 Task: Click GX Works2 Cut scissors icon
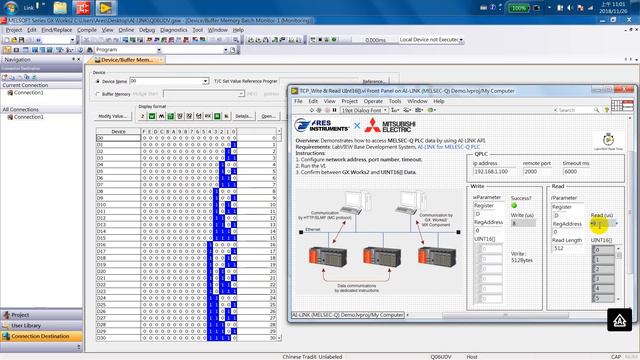point(86,40)
